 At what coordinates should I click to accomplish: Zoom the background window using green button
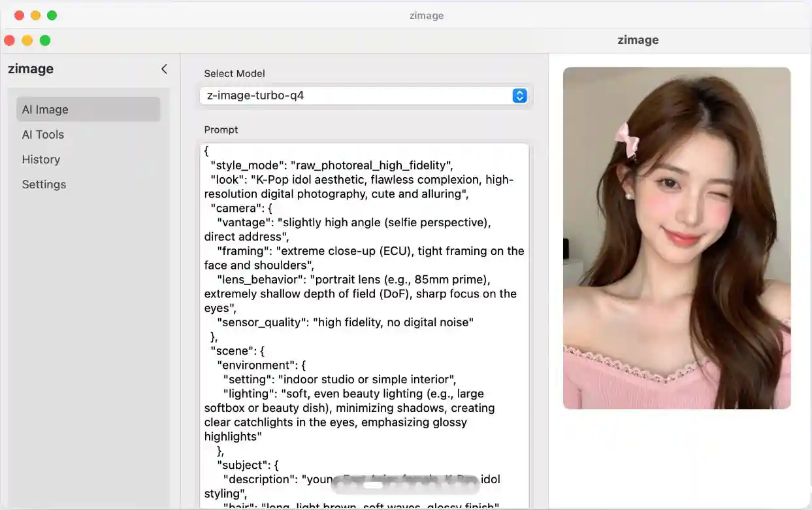coord(52,15)
